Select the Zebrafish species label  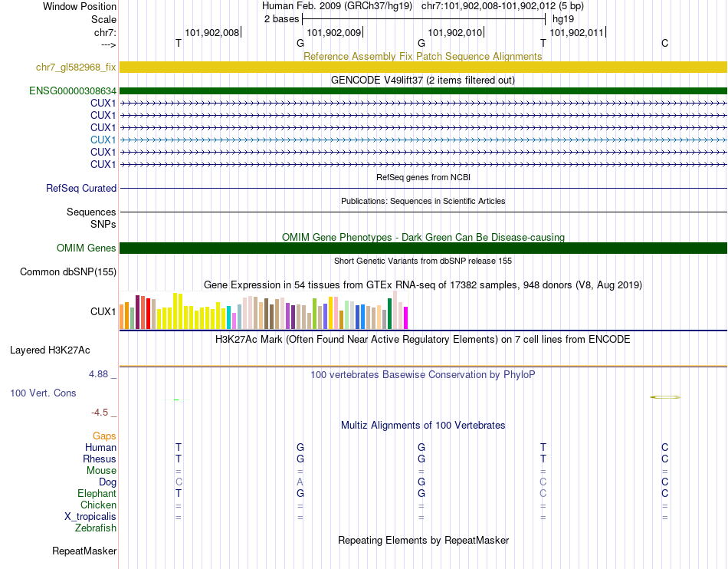point(96,528)
